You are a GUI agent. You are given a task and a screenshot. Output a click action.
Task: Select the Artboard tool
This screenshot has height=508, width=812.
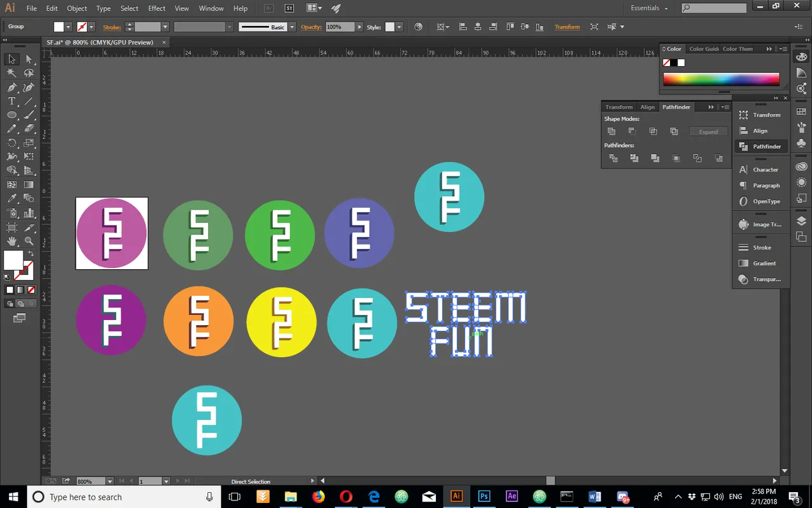11,227
